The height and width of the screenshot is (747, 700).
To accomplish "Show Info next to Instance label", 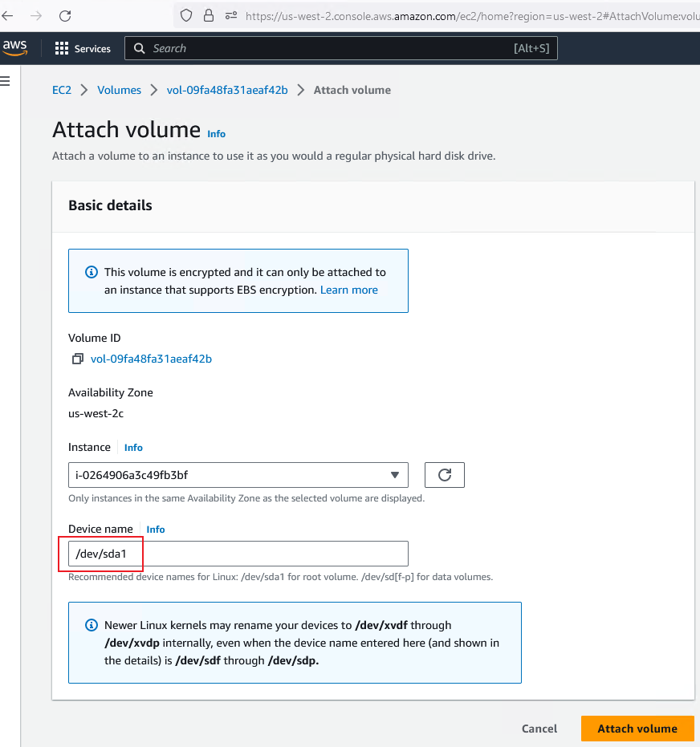I will point(133,448).
